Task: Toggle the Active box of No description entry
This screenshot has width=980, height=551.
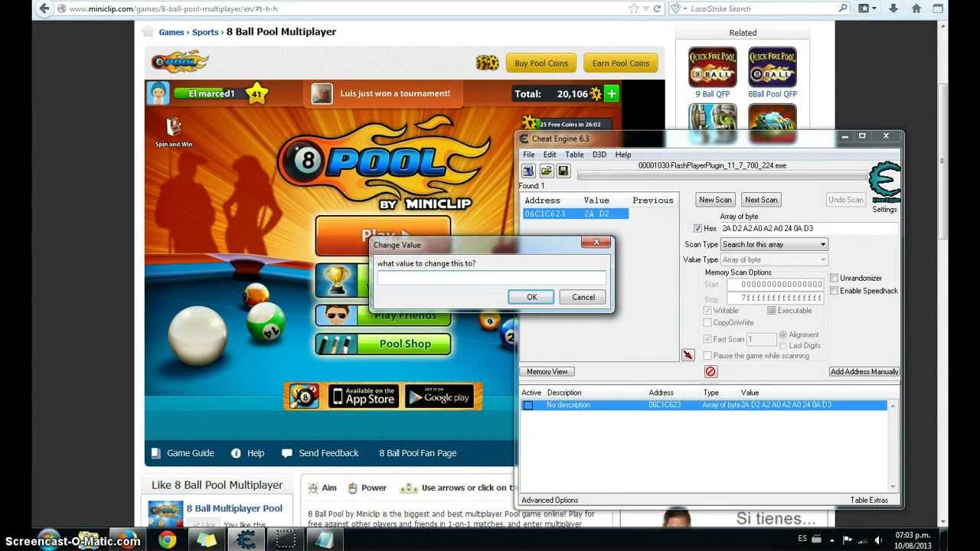Action: [x=528, y=405]
